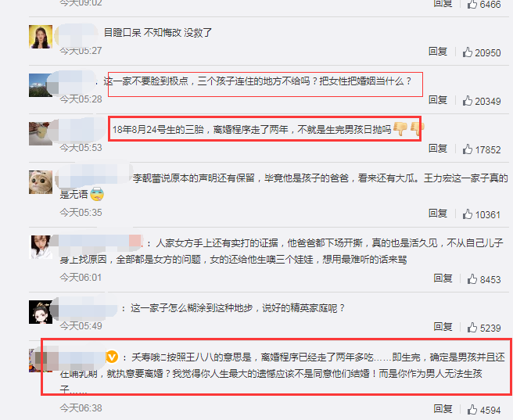Open avatar of the 目瞪口呆 commenter
This screenshot has width=513, height=420.
[x=41, y=37]
